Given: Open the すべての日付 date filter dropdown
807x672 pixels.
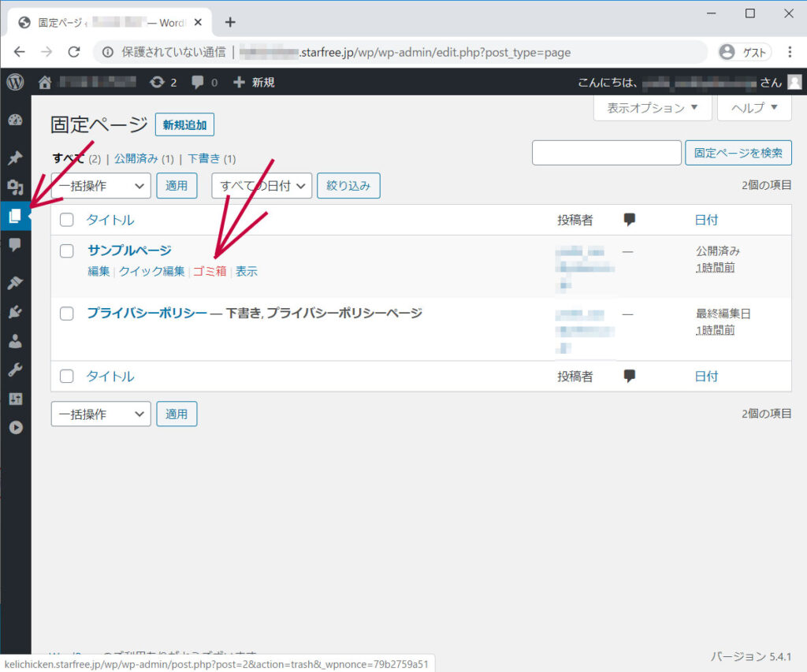Looking at the screenshot, I should click(262, 186).
